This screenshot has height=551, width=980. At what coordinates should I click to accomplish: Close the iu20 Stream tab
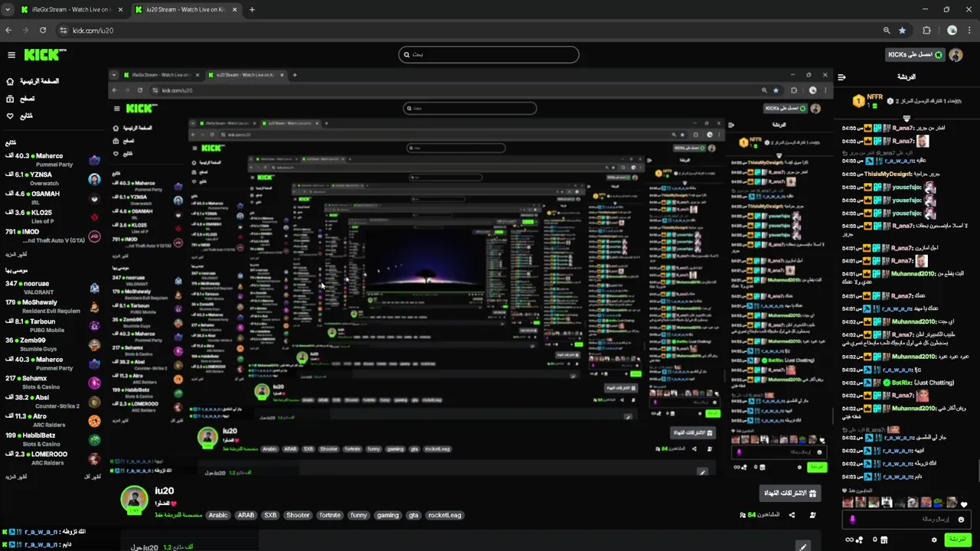[235, 10]
